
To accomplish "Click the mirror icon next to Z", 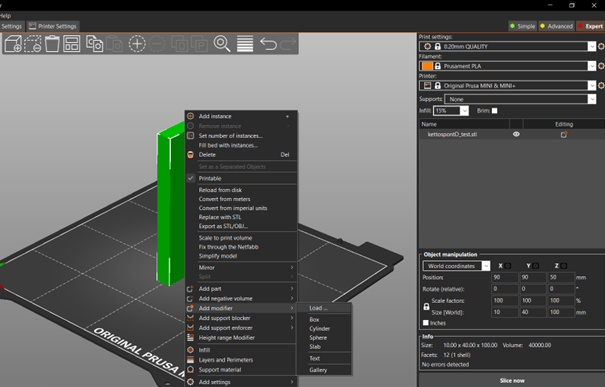I will pos(563,266).
